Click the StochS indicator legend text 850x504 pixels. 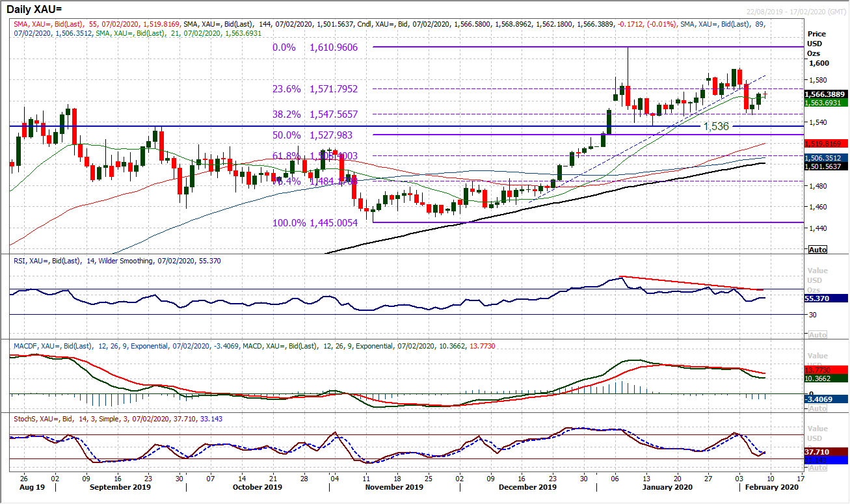[117, 419]
